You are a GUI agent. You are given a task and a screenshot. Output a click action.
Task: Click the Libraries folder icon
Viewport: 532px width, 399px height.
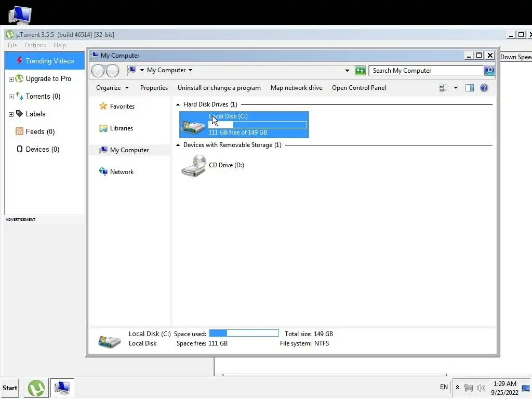[x=103, y=128]
